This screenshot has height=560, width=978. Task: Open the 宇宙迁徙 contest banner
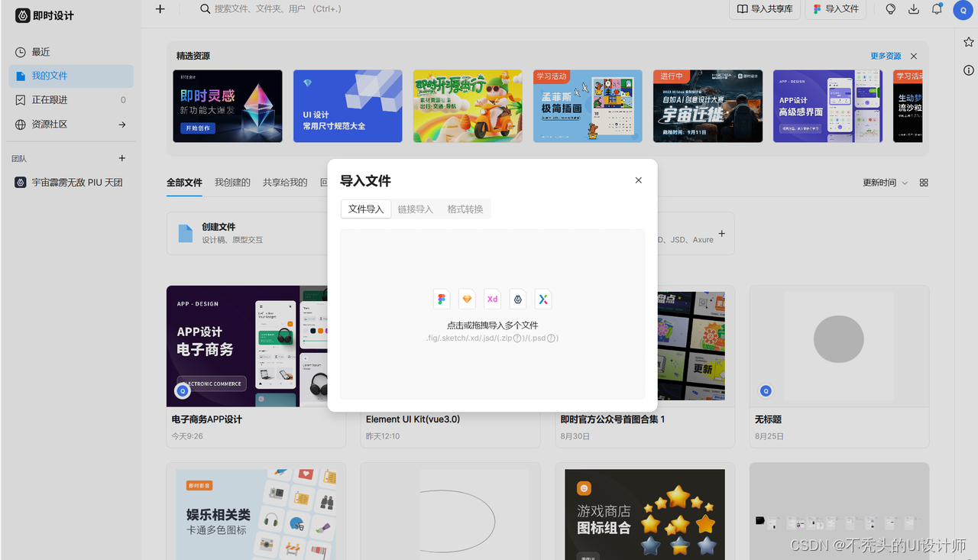[x=708, y=106]
